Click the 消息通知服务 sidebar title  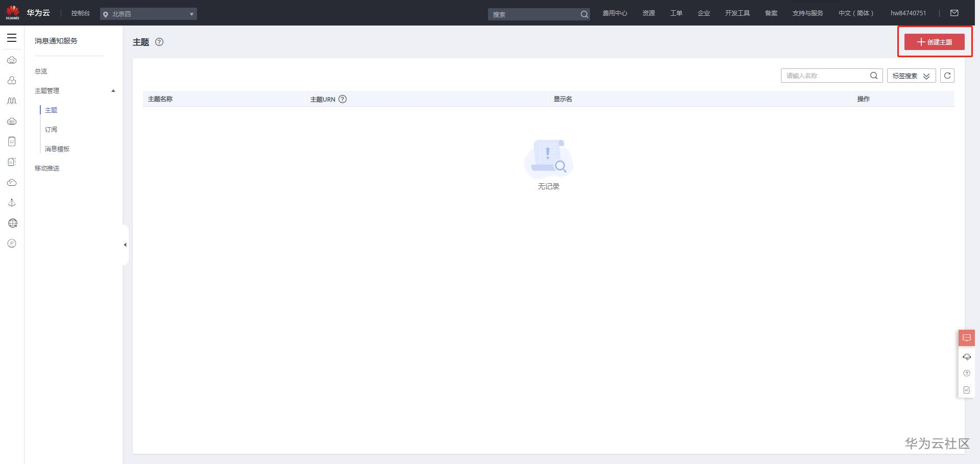[56, 41]
